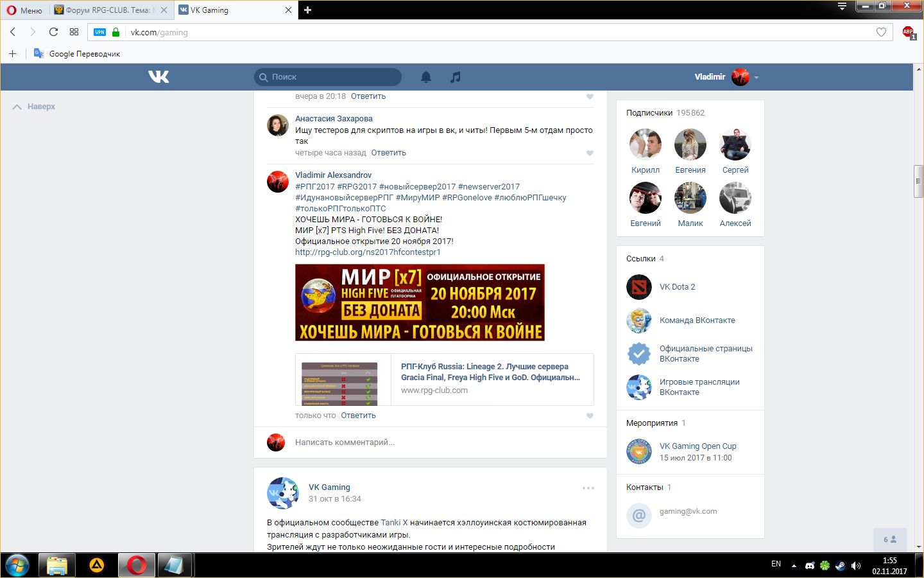Like Анастасия Захарова's comment
The height and width of the screenshot is (578, 924).
(x=590, y=153)
